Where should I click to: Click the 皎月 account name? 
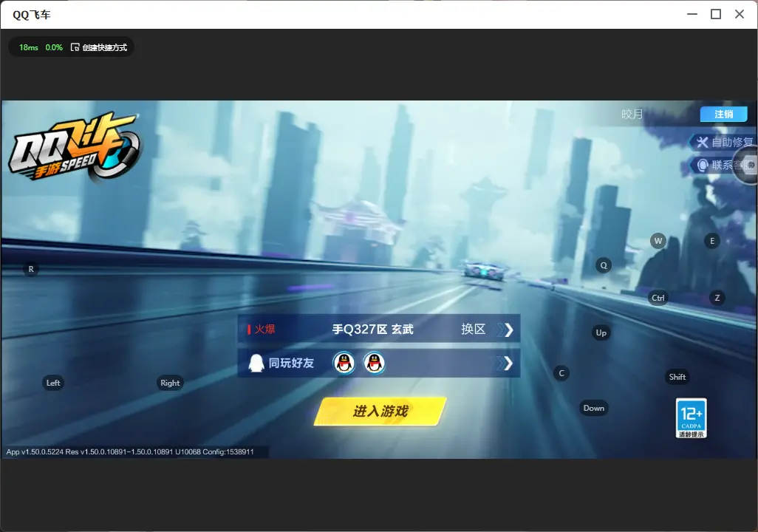[632, 114]
